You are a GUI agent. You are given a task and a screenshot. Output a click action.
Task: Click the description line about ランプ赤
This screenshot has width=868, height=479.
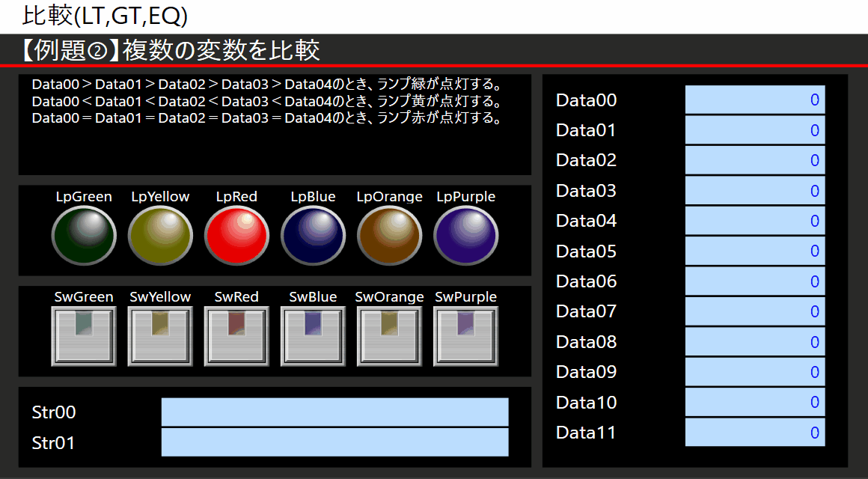click(267, 118)
